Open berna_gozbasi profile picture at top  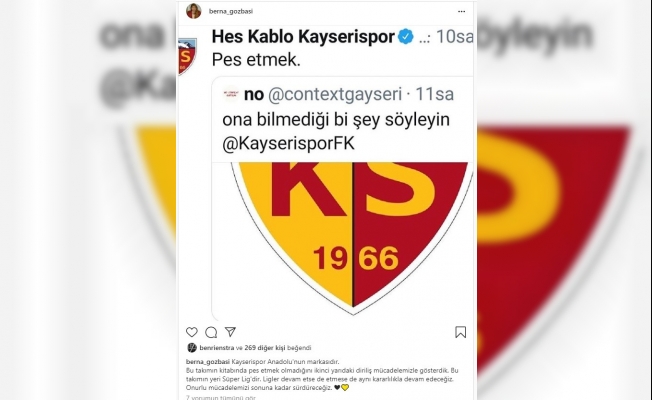click(x=193, y=11)
